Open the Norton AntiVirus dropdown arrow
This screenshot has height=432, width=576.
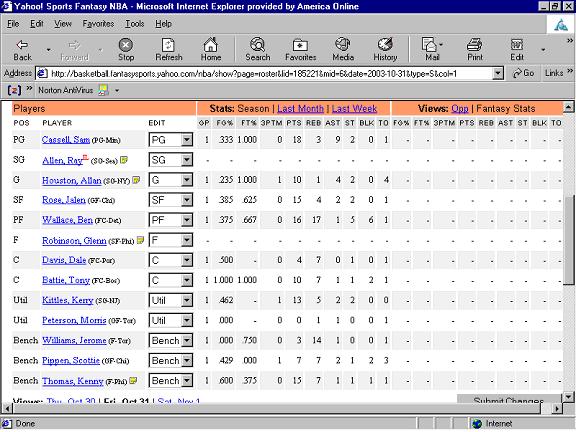(117, 90)
